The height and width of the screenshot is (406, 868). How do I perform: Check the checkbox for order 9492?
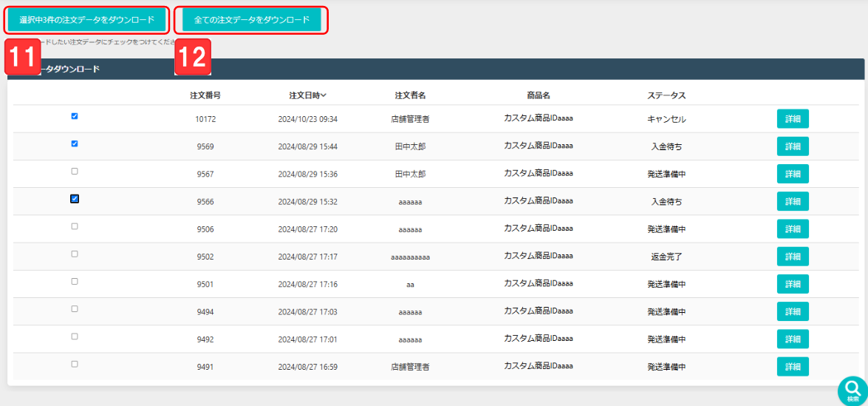pos(75,336)
